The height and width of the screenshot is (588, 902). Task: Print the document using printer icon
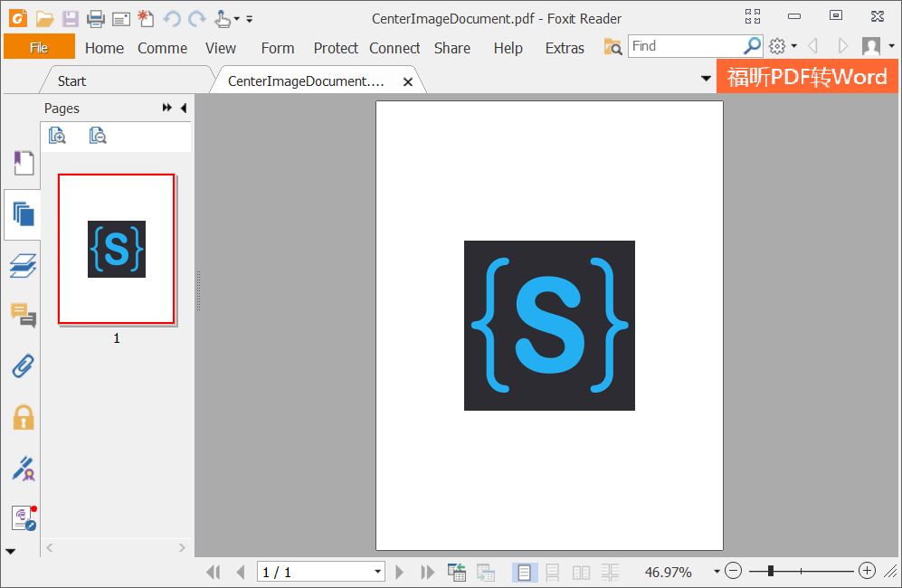(96, 19)
